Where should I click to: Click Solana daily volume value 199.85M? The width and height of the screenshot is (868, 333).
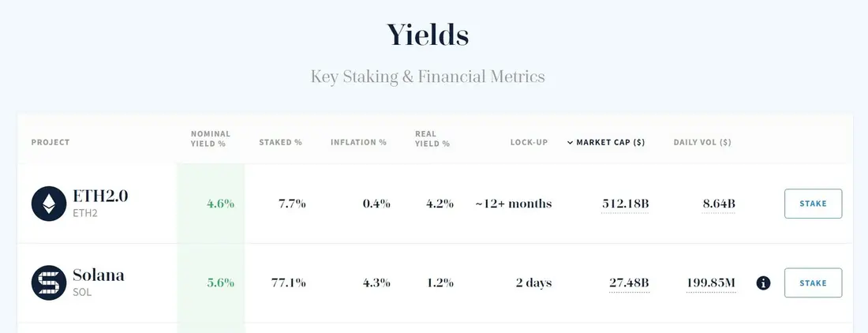(x=711, y=282)
